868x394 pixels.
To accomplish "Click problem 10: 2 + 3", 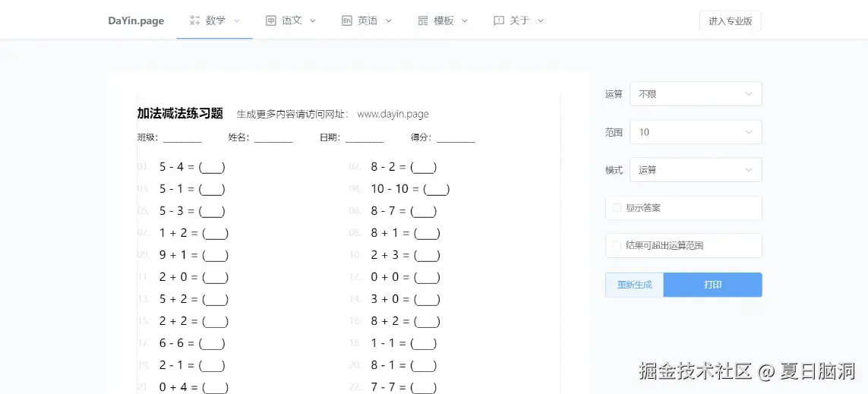I will [x=406, y=255].
